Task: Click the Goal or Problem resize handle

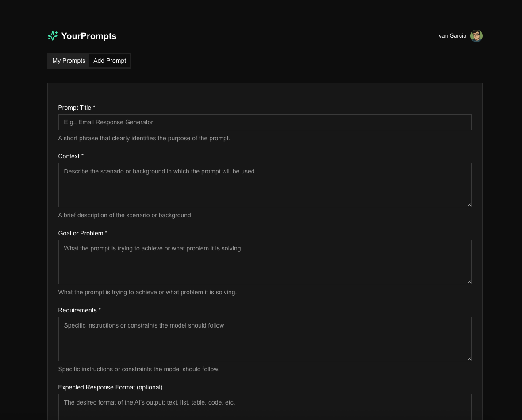Action: click(469, 281)
